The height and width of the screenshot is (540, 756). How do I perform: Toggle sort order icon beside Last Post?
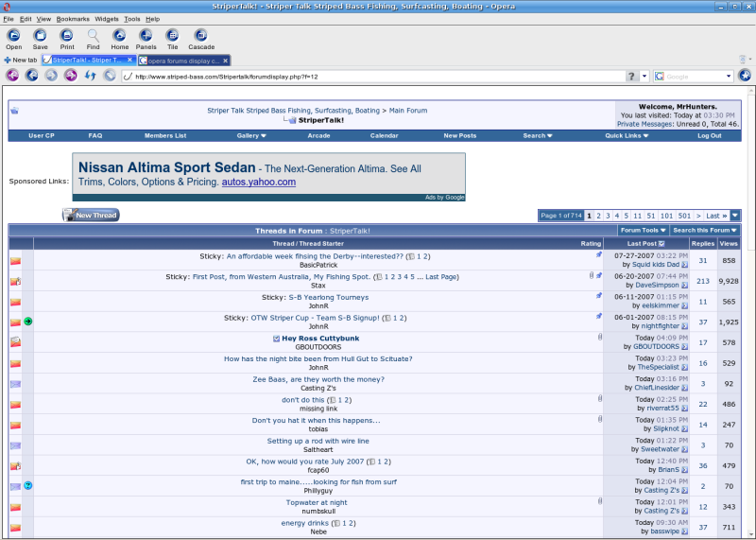[x=661, y=244]
